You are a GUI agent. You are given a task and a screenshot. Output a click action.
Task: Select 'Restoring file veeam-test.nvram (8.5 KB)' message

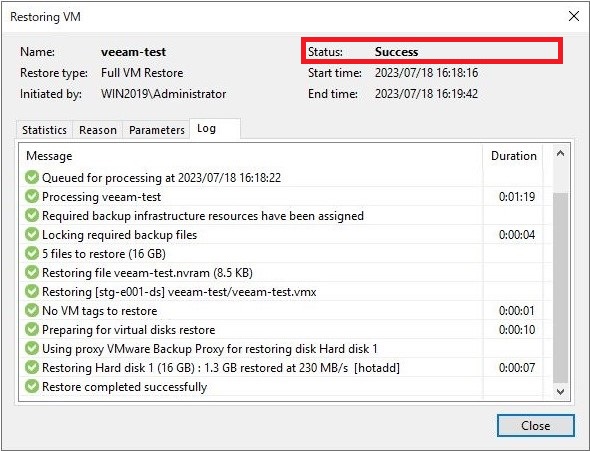click(147, 273)
